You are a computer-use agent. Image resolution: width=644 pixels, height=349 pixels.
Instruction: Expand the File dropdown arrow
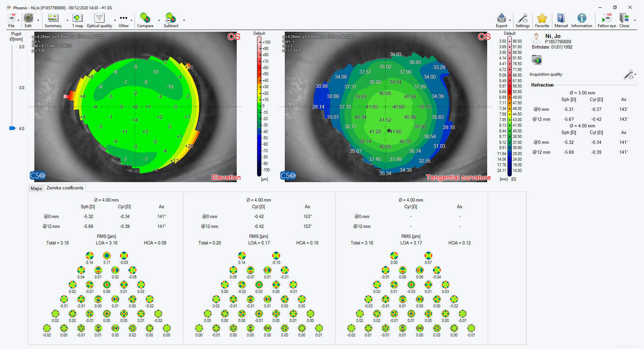[x=18, y=20]
